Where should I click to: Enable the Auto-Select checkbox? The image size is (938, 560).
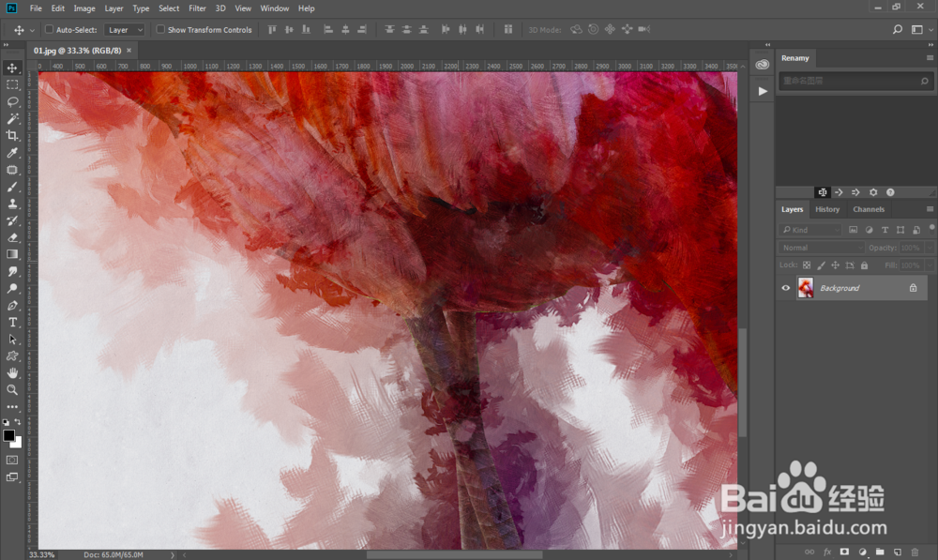coord(49,29)
